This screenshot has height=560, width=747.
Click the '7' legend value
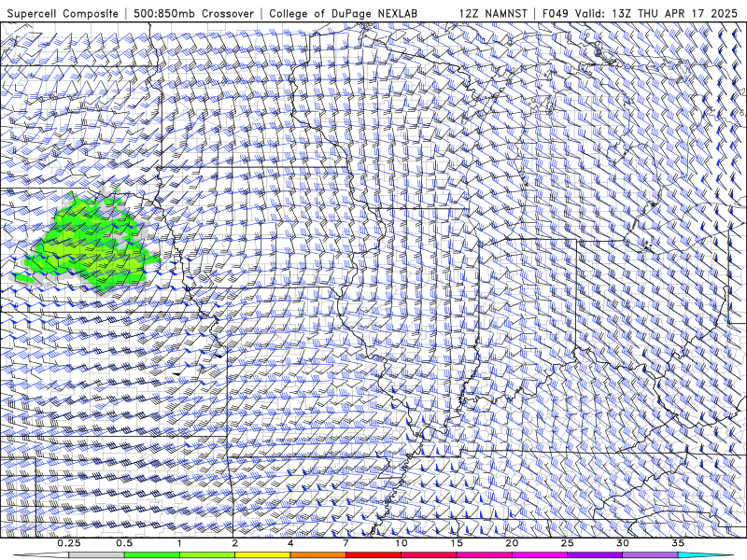(345, 543)
